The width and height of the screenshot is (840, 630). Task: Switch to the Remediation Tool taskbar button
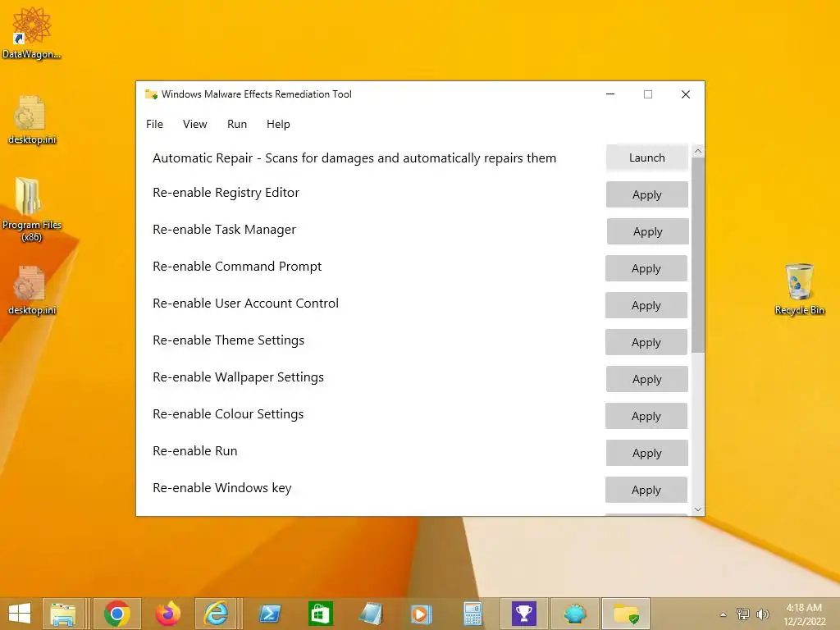click(626, 614)
